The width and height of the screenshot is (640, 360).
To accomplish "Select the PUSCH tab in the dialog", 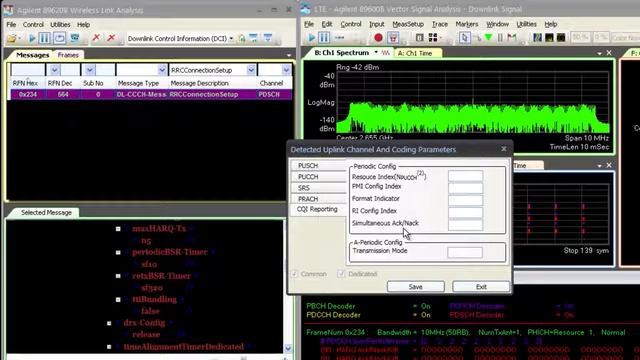I will point(318,165).
